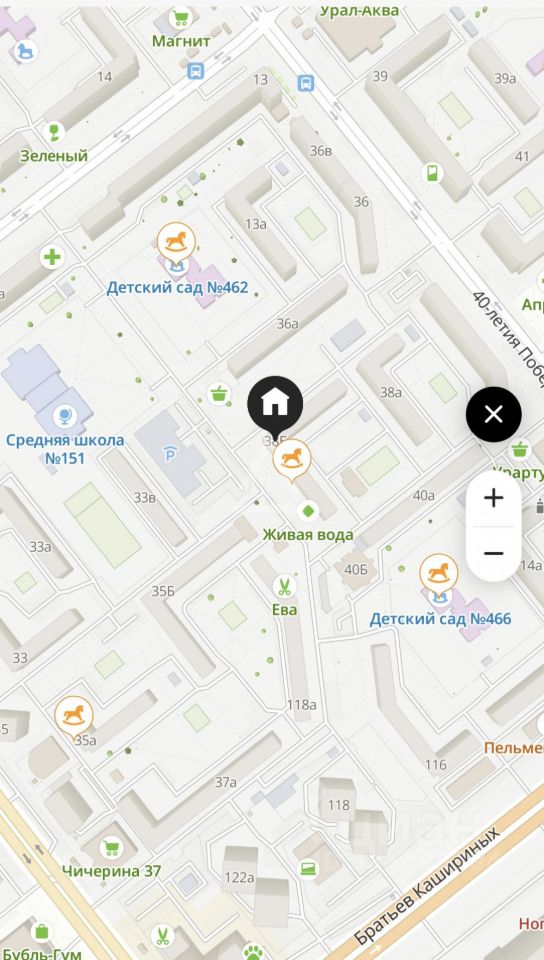Click the black home location marker
This screenshot has width=544, height=960.
pos(275,403)
